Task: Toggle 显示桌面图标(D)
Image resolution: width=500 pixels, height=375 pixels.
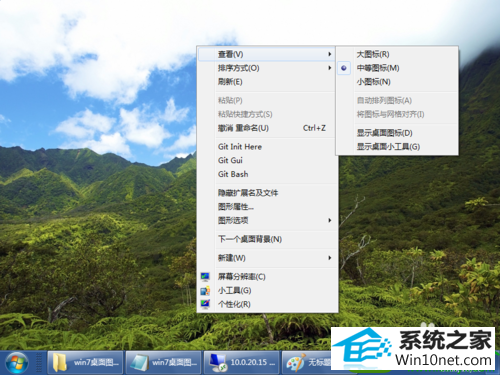Action: [397, 133]
